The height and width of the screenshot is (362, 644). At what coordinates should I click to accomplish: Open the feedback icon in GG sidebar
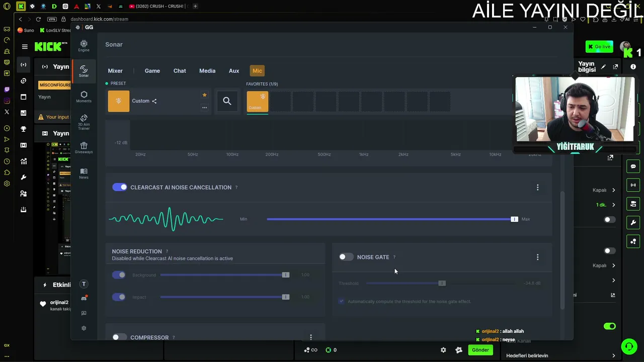(x=84, y=313)
